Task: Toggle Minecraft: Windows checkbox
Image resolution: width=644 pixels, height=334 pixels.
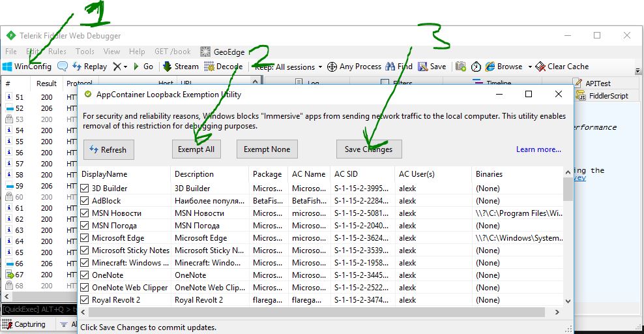Action: [x=85, y=262]
